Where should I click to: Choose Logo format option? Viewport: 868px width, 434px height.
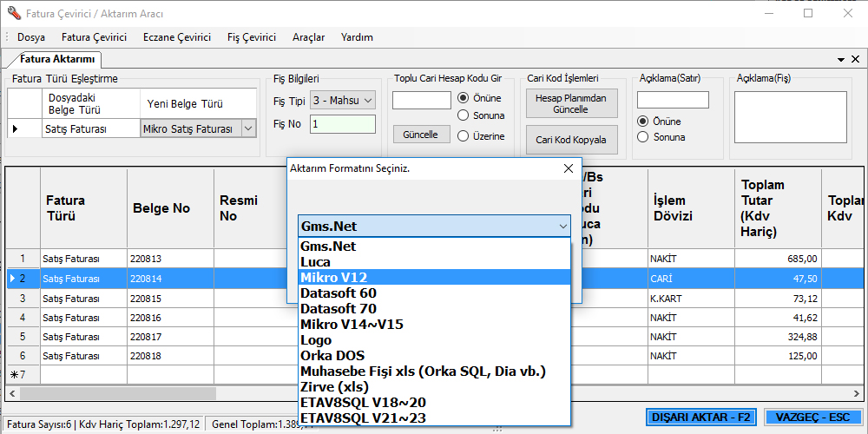point(434,340)
